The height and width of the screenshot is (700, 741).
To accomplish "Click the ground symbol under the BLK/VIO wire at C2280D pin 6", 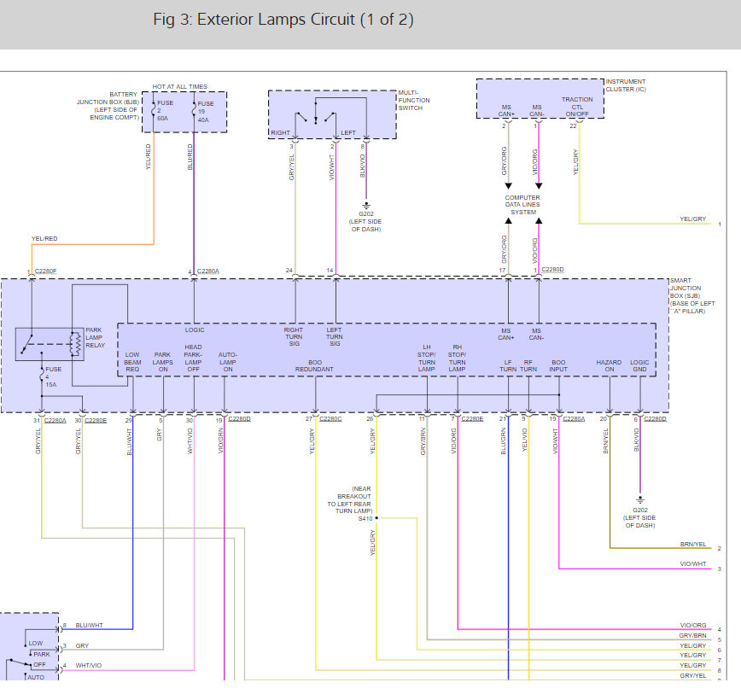I will click(640, 501).
